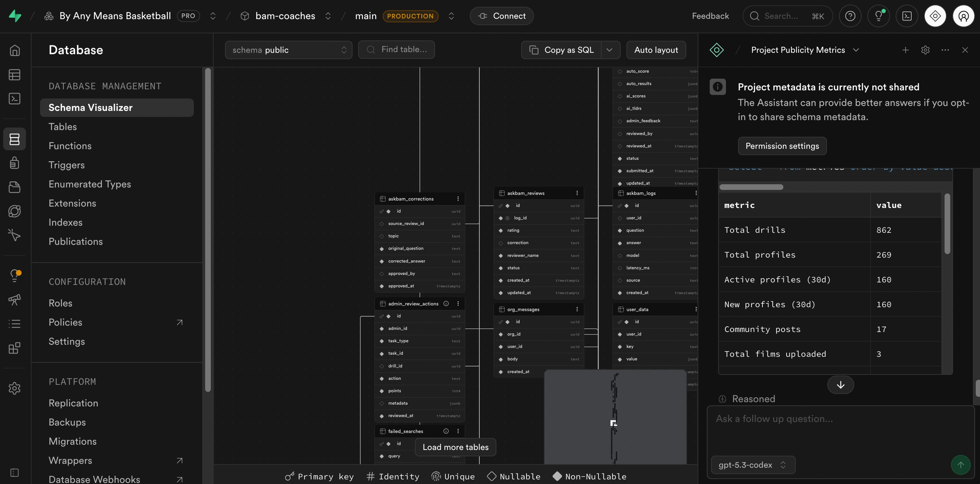Expand main branch switcher chevrons
Screen dimensions: 980x484
(451, 16)
